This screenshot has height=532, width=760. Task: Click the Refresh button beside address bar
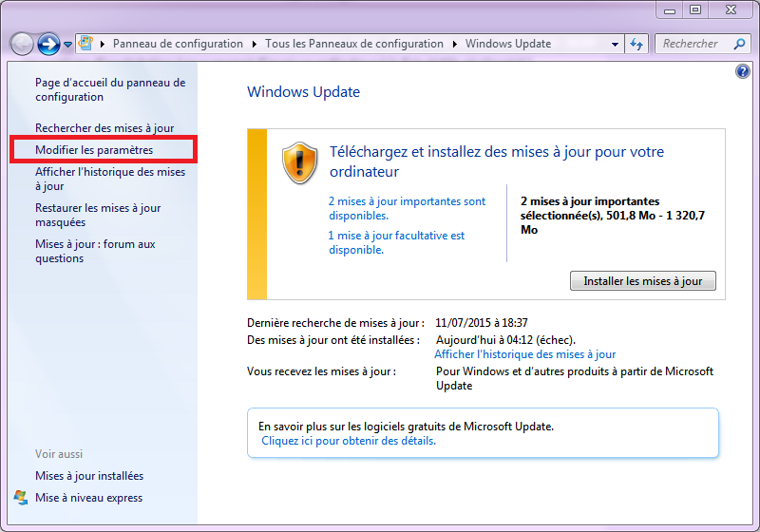636,44
